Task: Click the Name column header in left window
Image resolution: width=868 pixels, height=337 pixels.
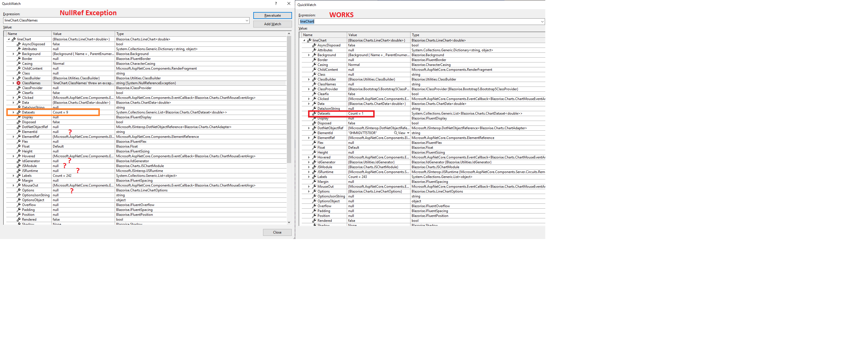Action: click(28, 34)
